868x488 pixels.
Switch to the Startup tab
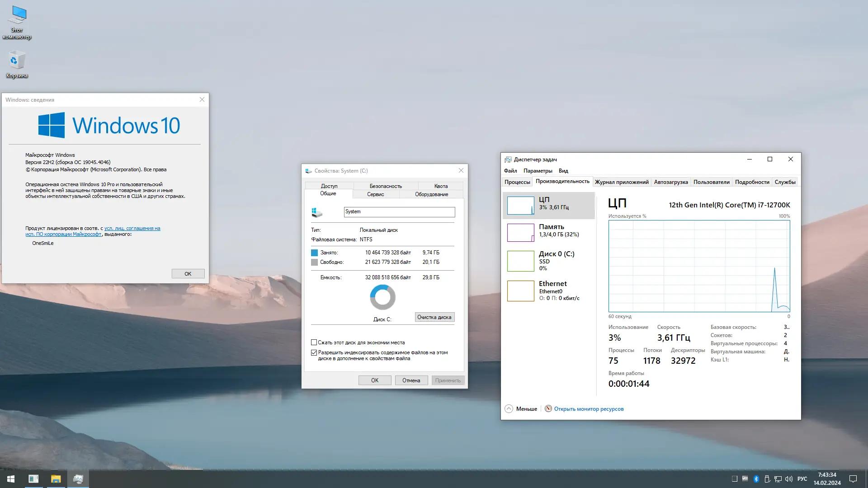click(670, 182)
